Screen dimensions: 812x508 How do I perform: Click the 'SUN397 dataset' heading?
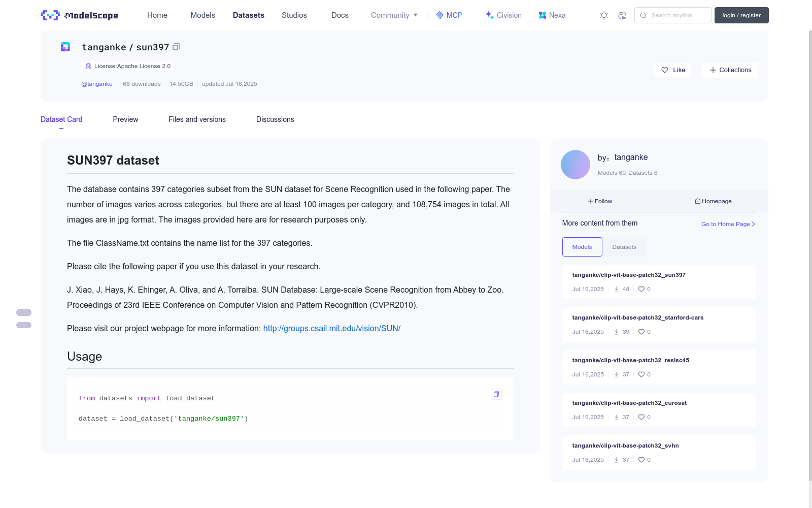(x=113, y=161)
